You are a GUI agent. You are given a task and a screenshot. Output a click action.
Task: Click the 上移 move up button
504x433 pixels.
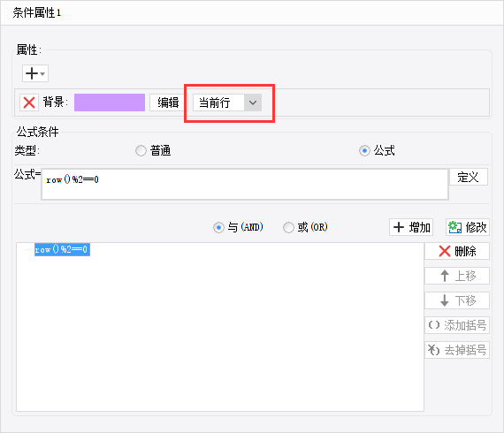[x=457, y=276]
